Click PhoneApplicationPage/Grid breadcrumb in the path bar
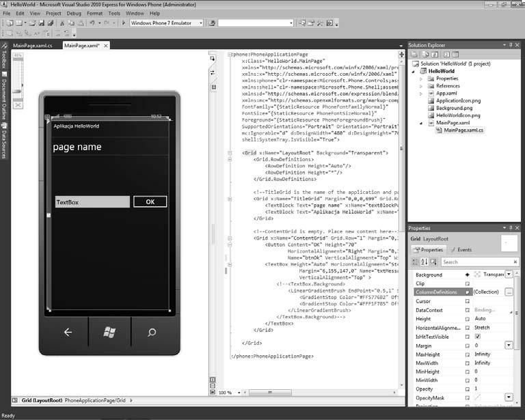The image size is (525, 420). tap(95, 400)
